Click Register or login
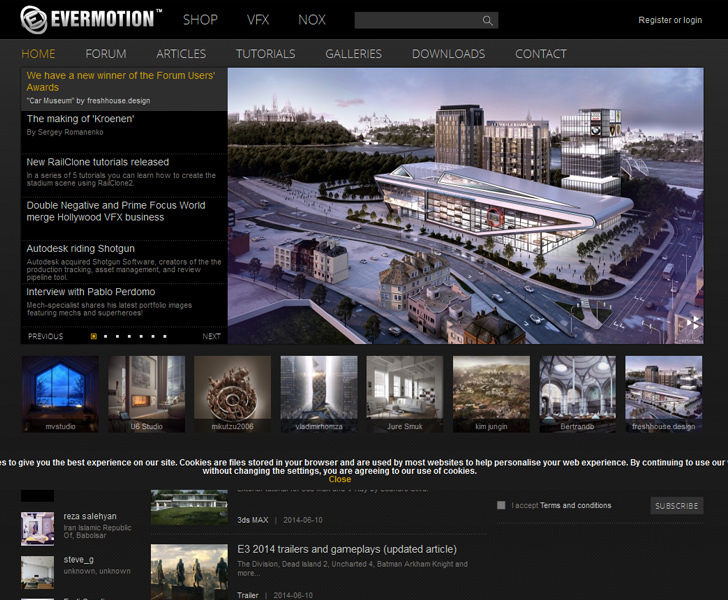Screen dimensions: 728x600 pyautogui.click(x=670, y=20)
